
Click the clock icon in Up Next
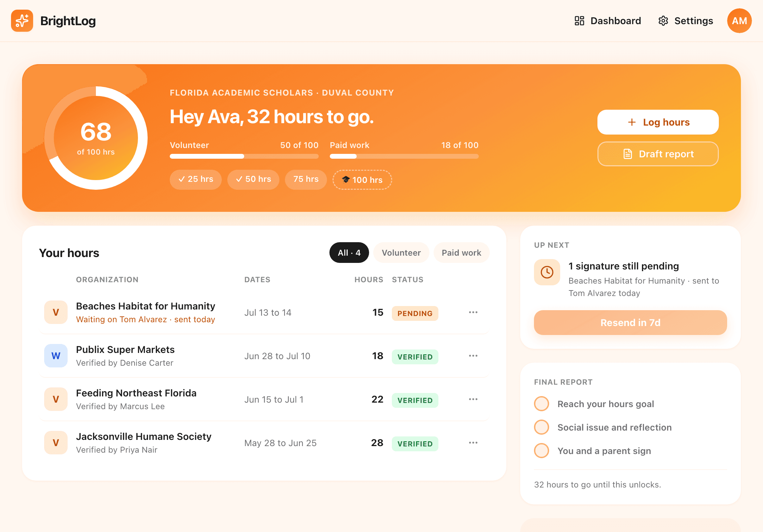coord(547,272)
